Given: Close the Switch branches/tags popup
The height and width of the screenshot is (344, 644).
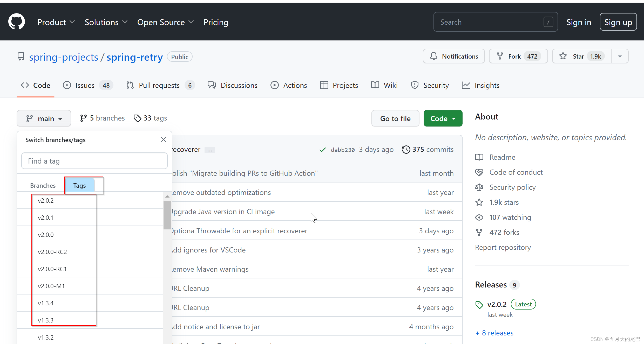Looking at the screenshot, I should tap(163, 140).
